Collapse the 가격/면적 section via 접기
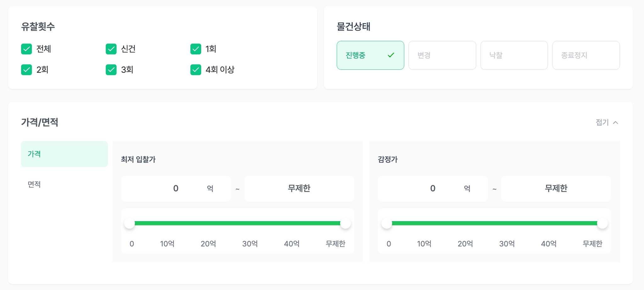The width and height of the screenshot is (644, 290). point(607,122)
